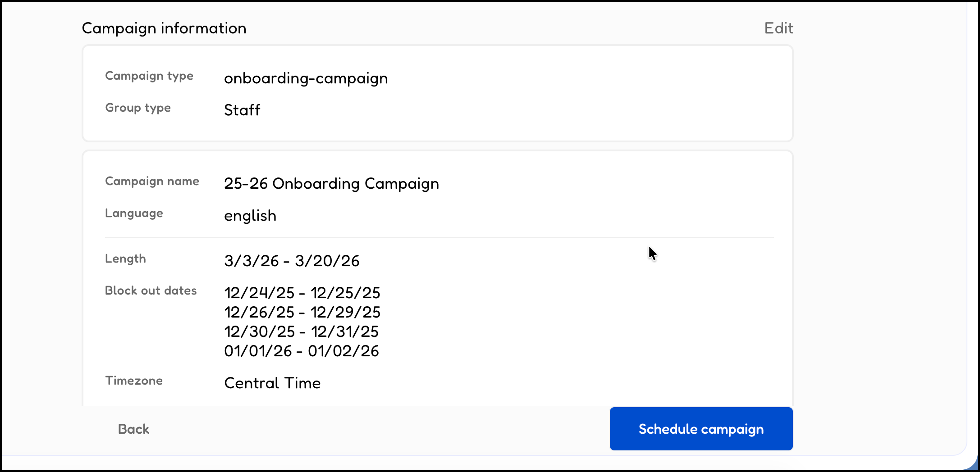Click the Length label
The image size is (980, 472).
(125, 259)
